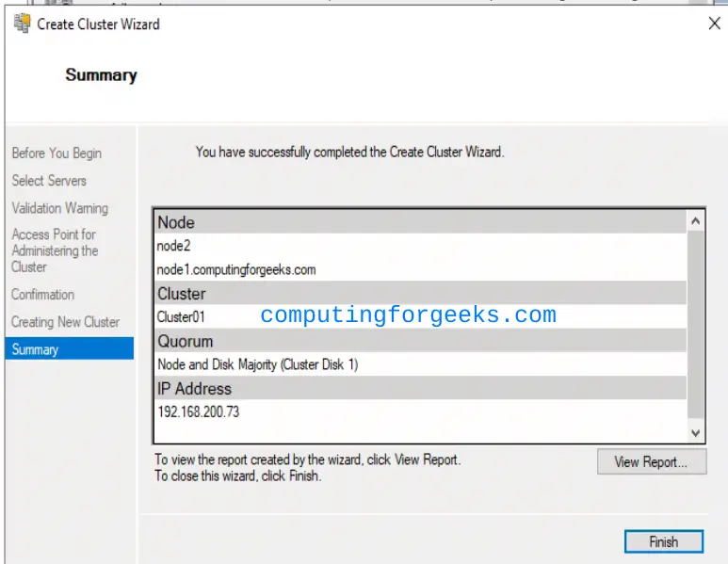Click the IP Address section header
Viewport: 728px width, 564px height.
(x=420, y=388)
